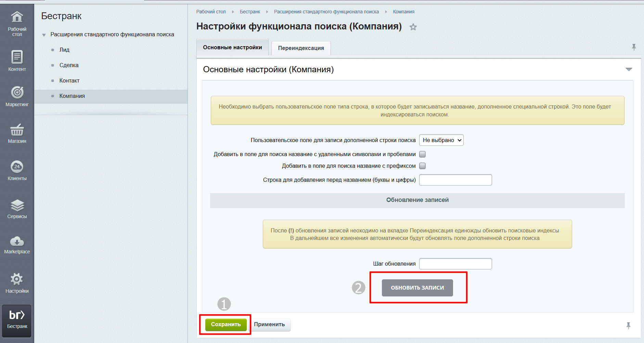The height and width of the screenshot is (343, 644).
Task: Open the Сервисы sidebar section
Action: 17,205
